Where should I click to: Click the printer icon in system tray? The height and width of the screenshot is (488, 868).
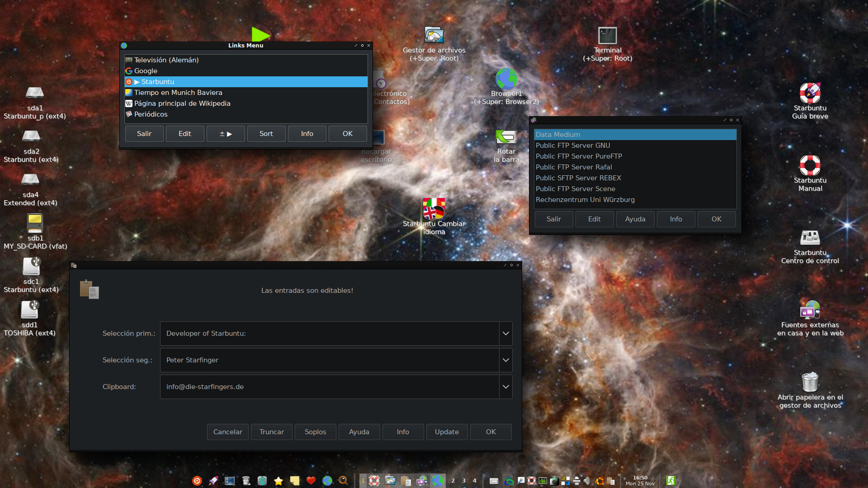(x=577, y=481)
